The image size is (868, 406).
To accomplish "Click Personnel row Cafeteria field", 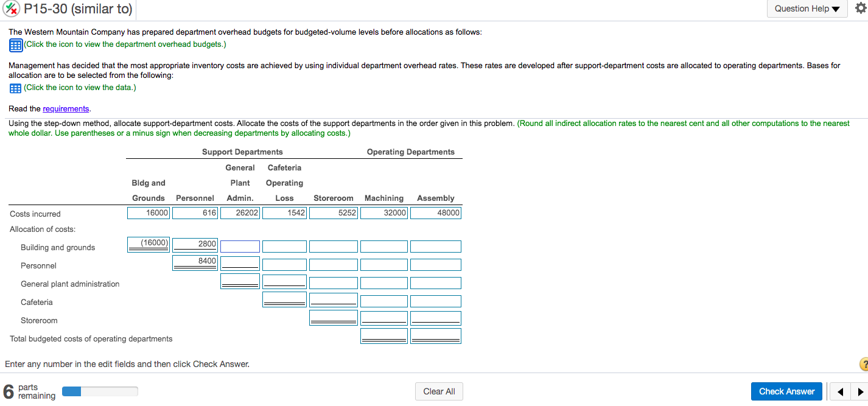I will click(284, 265).
